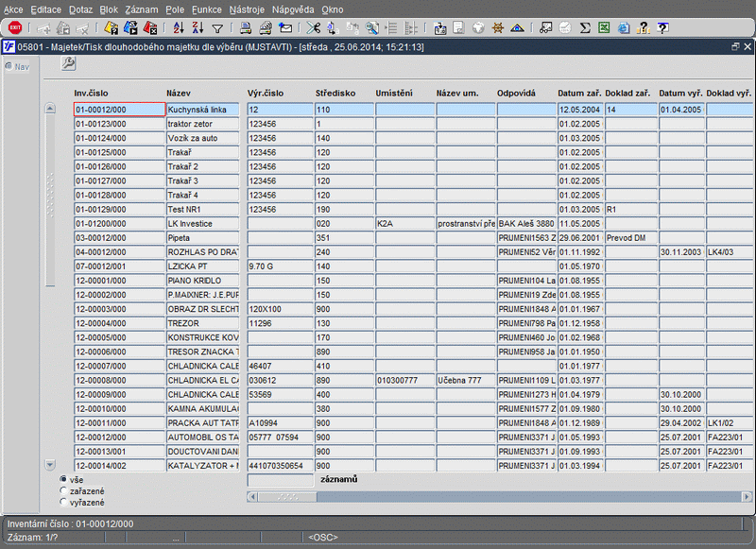Click the question mark help icon with books
Viewport: 756px width, 549px height.
click(x=644, y=28)
